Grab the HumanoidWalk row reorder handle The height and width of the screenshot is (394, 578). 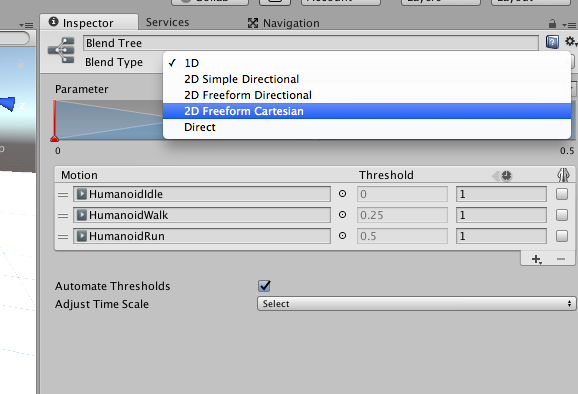tap(63, 216)
